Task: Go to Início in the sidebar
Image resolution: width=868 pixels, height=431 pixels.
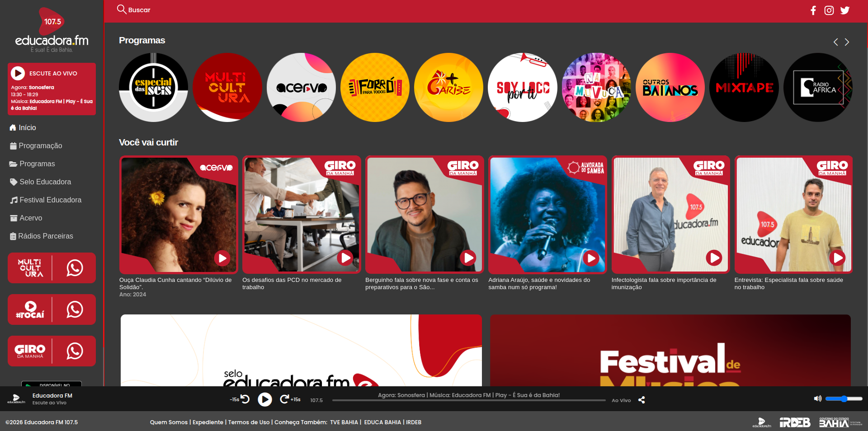Action: tap(23, 128)
